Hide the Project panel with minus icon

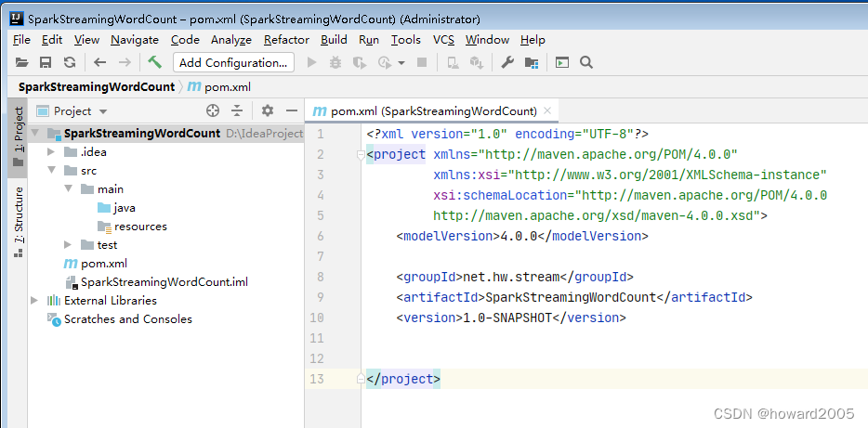292,111
